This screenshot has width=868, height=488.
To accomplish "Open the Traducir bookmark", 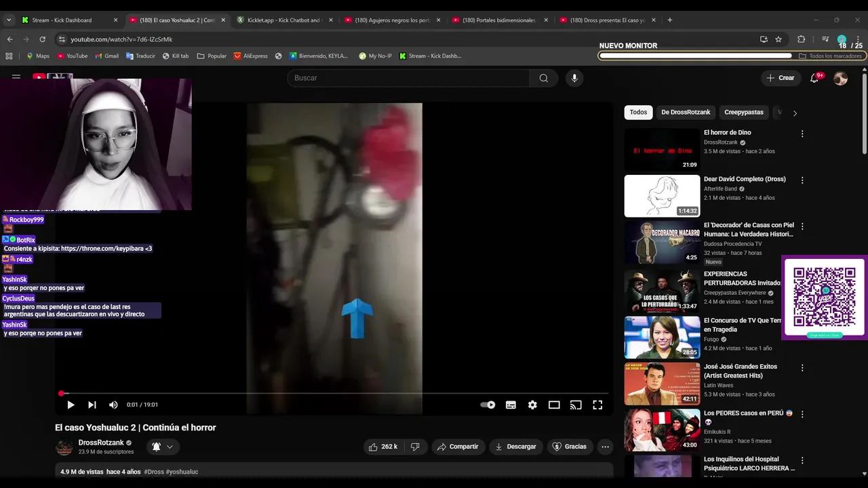I will pos(140,56).
